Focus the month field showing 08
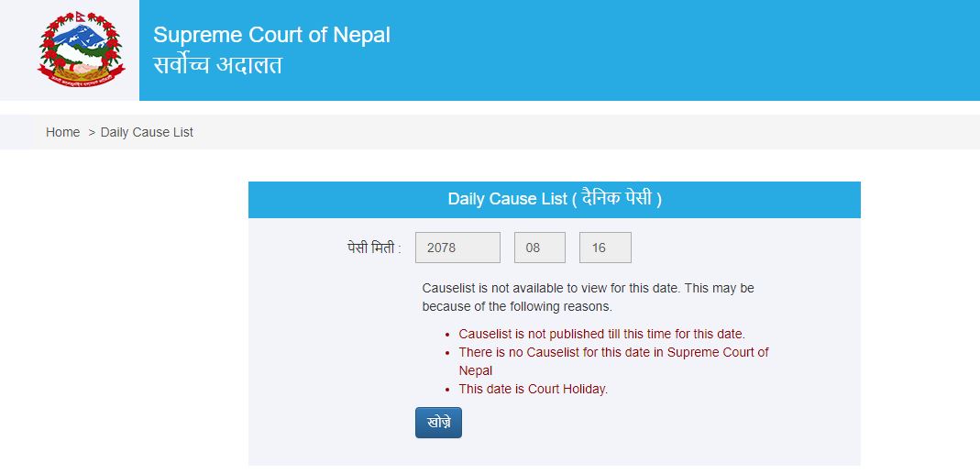 click(539, 248)
